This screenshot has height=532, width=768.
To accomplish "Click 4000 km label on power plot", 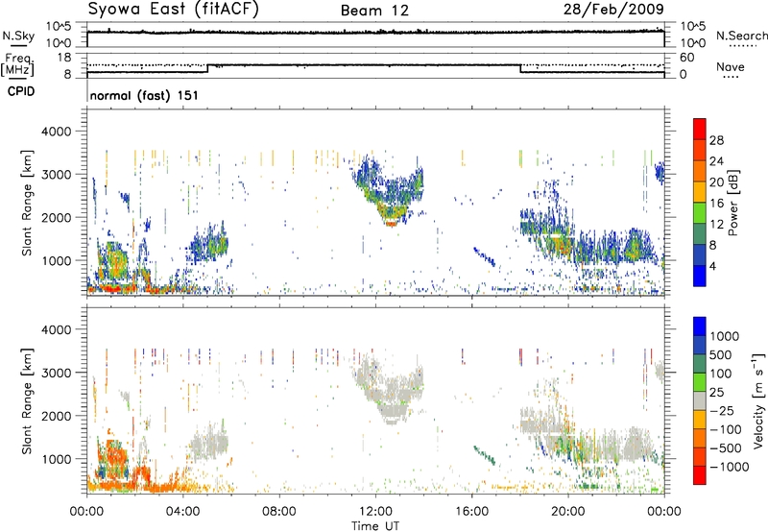I will 57,132.
